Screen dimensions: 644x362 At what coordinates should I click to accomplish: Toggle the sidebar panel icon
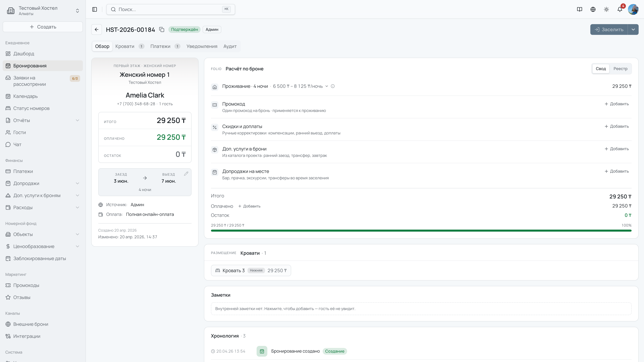tap(94, 9)
